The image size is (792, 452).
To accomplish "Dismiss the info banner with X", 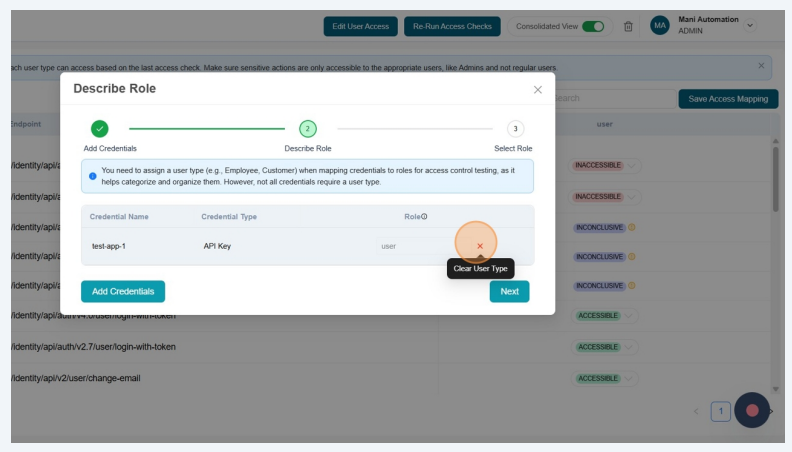I will (761, 66).
